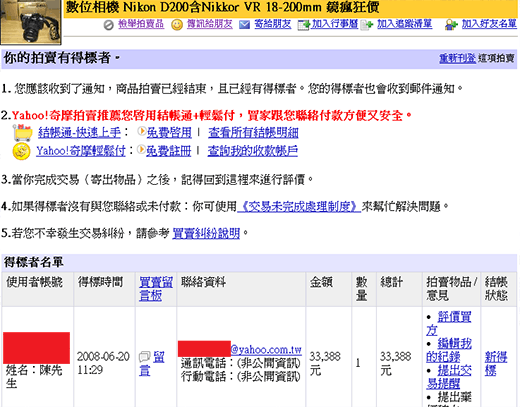The height and width of the screenshot is (407, 520).
Task: Open the 《交易未完成處理制度》 link
Action: (299, 207)
